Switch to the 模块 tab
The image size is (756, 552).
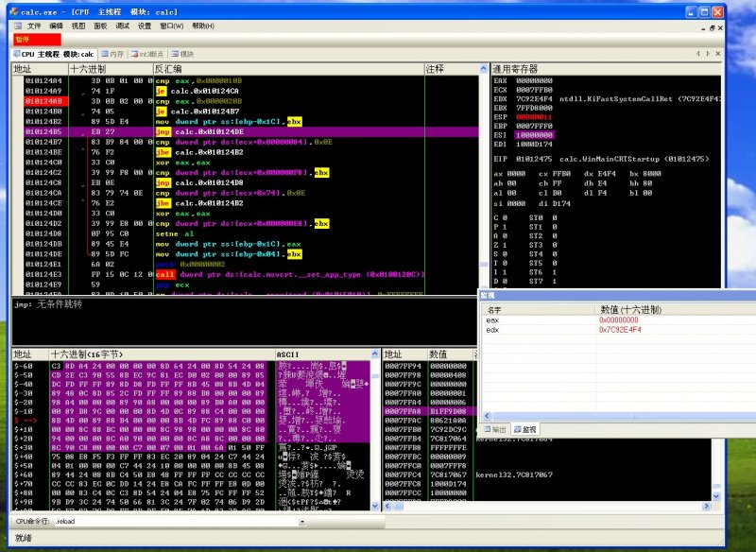tap(182, 54)
